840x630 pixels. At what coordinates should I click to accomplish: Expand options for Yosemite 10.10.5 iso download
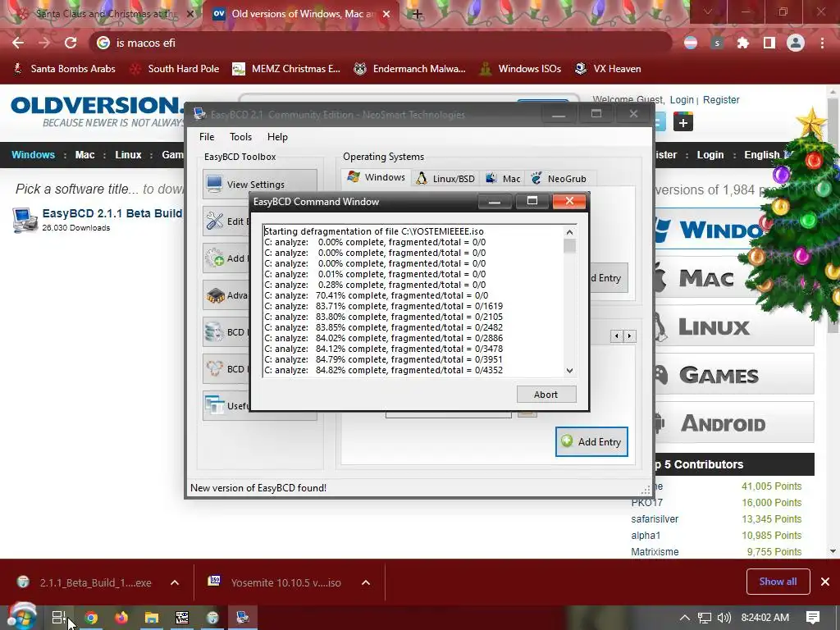(366, 582)
